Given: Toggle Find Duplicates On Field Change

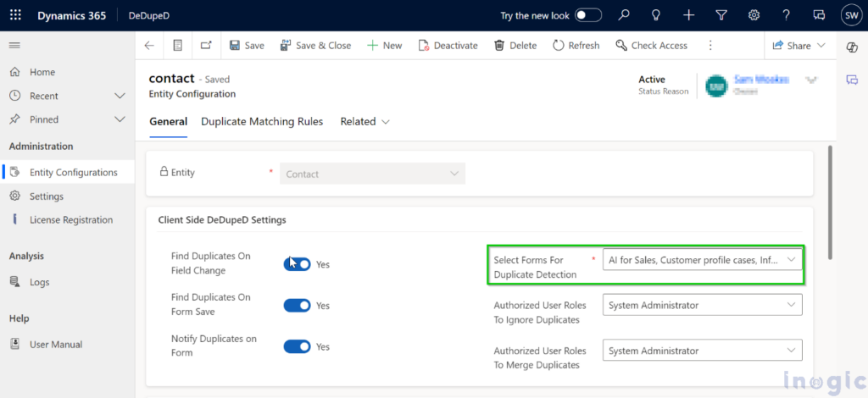Looking at the screenshot, I should point(297,264).
